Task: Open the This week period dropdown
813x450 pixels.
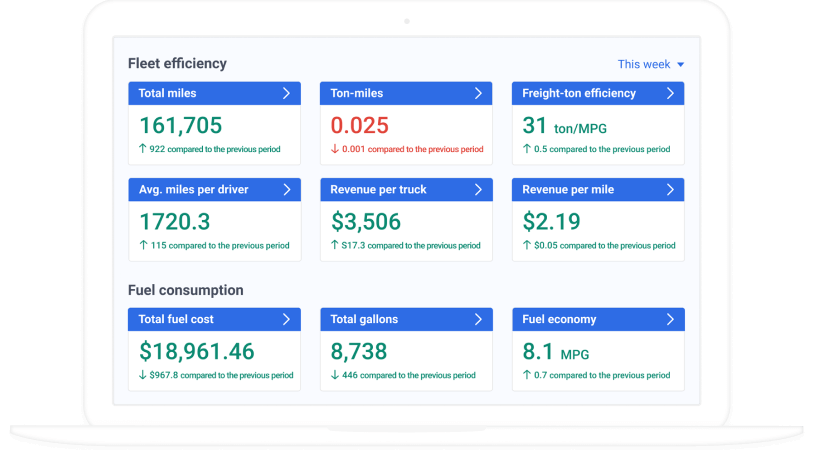Action: 649,64
